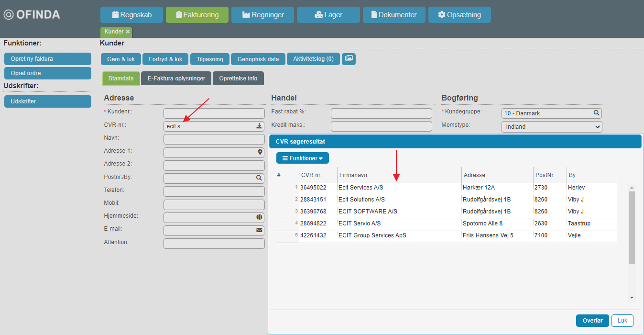Click Fortryd & luk button
The image size is (644, 335).
(x=165, y=59)
